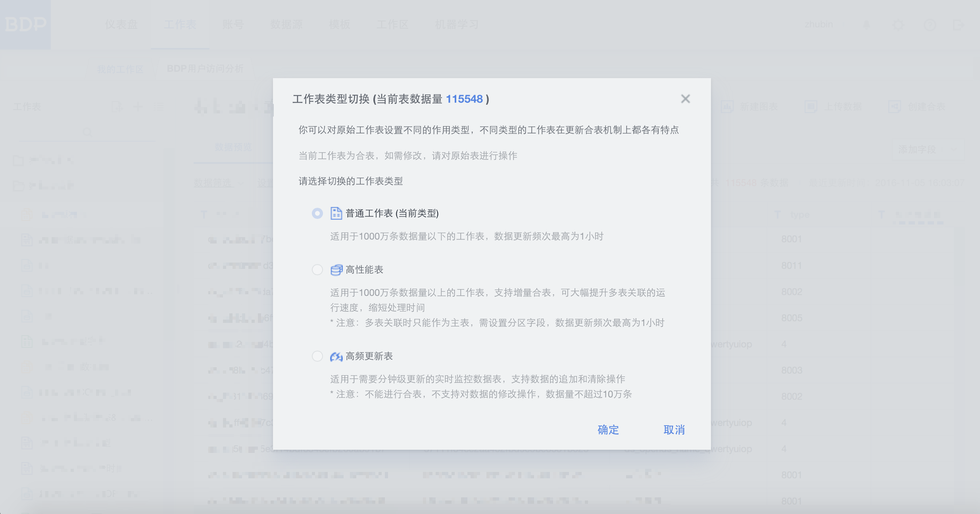This screenshot has height=514, width=980.
Task: Open the 数据源 menu
Action: pos(286,25)
